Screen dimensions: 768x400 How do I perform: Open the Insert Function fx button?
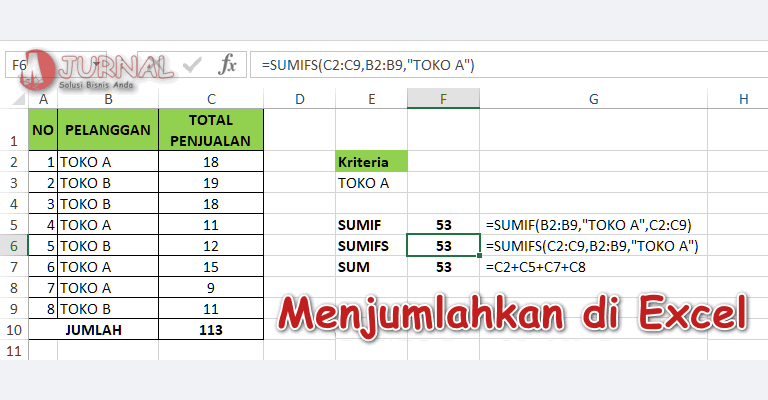[x=227, y=65]
